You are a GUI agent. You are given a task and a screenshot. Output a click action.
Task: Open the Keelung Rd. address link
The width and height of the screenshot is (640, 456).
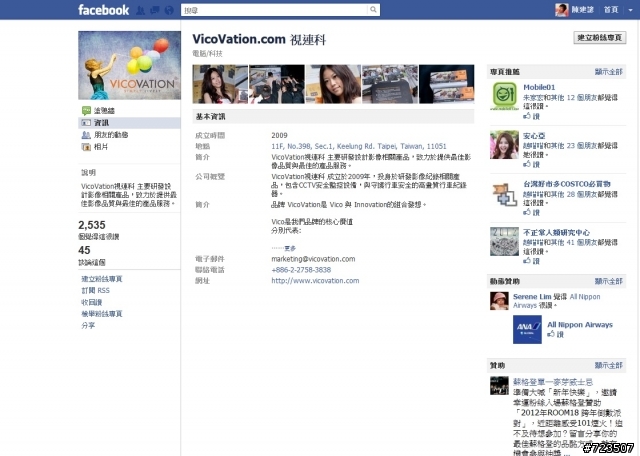pyautogui.click(x=359, y=146)
